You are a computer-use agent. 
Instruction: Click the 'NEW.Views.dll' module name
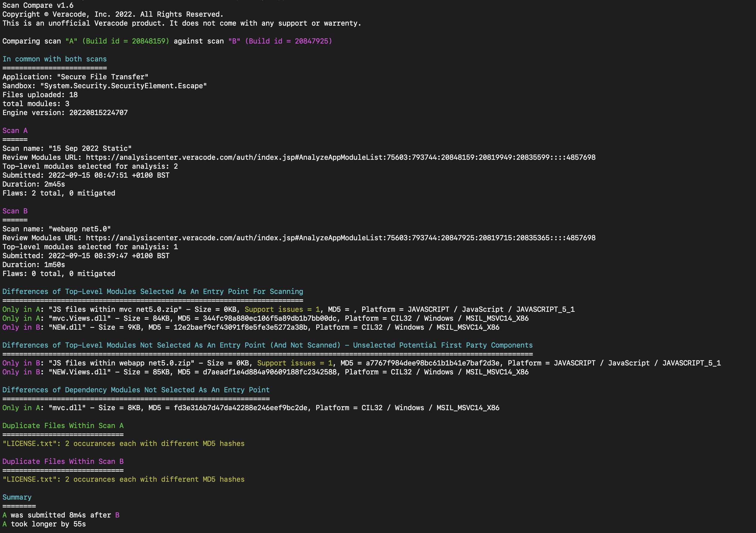(x=80, y=372)
